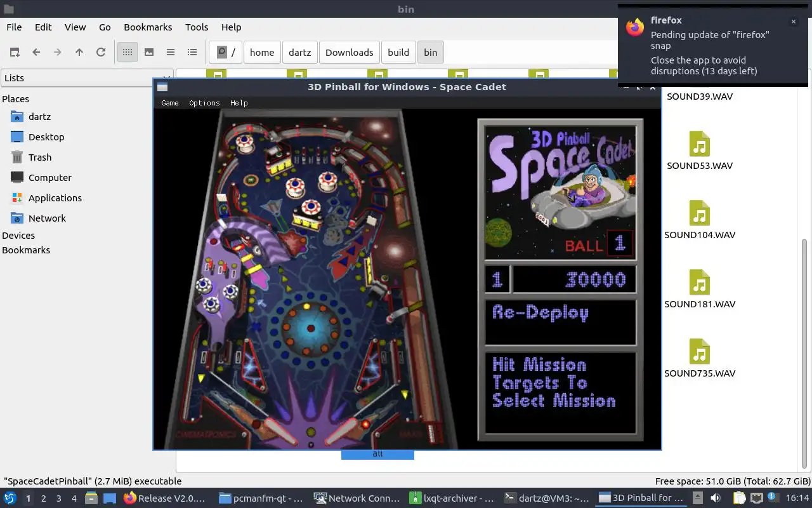Select the SOUND104.WAV audio file icon
This screenshot has height=508, width=812.
pyautogui.click(x=700, y=214)
